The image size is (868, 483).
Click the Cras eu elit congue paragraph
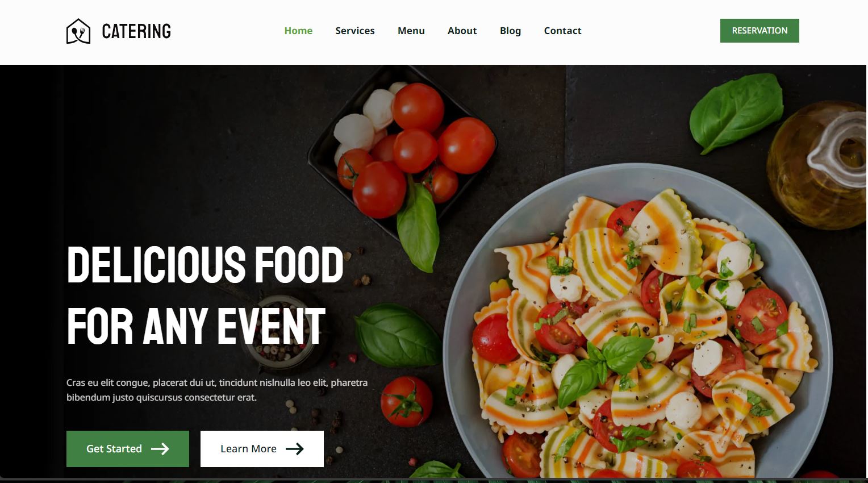(x=217, y=390)
